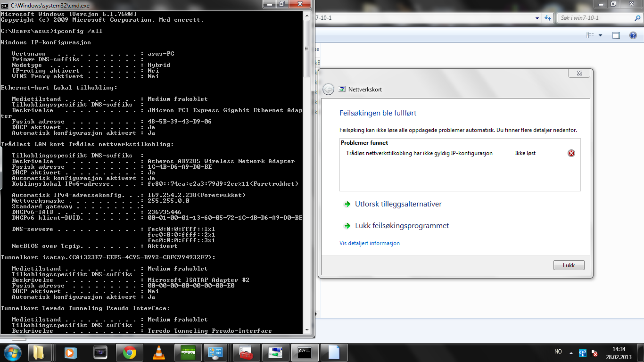Screen dimensions: 644x362
Task: Click the Nettverkskort network adapter icon
Action: 342,89
